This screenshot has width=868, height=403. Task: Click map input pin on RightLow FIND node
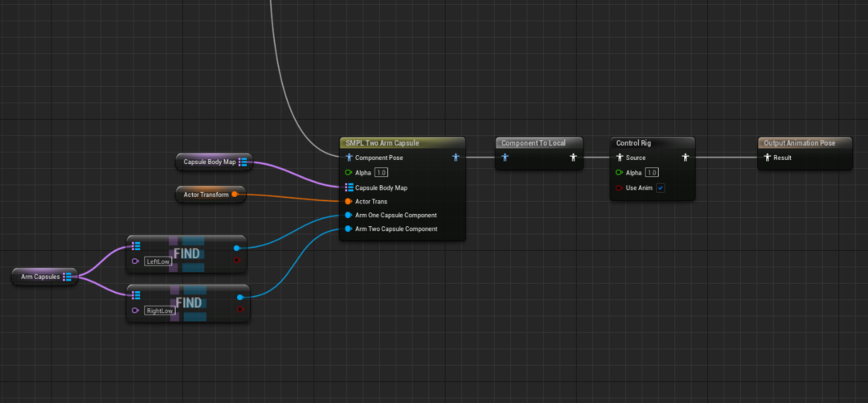(136, 295)
